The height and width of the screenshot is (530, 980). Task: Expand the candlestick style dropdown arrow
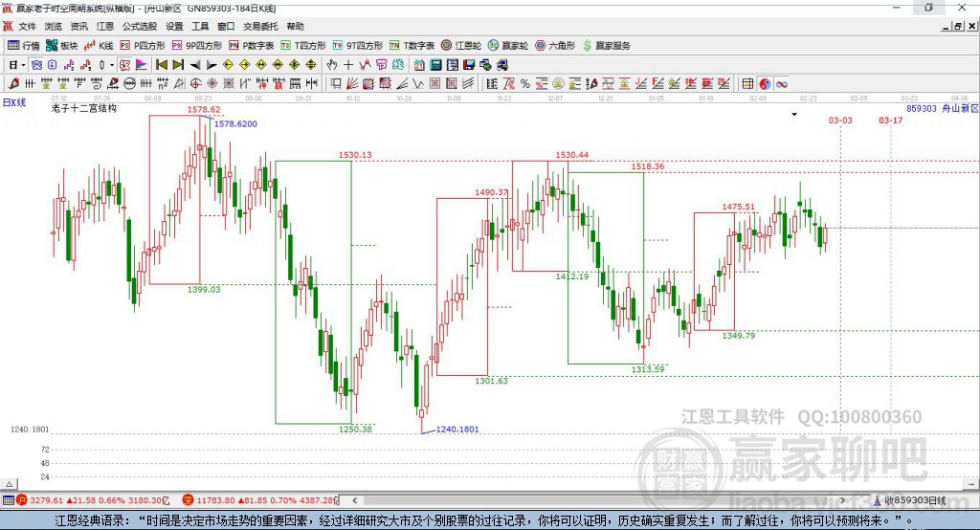(111, 65)
